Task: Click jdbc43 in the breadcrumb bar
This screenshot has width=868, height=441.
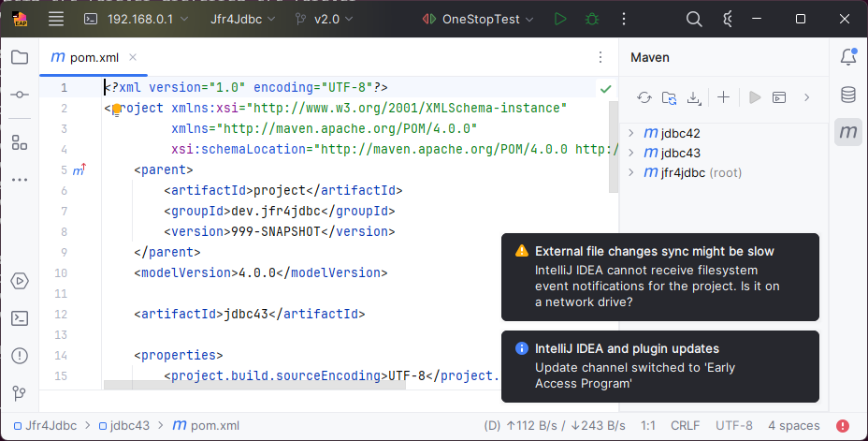Action: tap(124, 425)
